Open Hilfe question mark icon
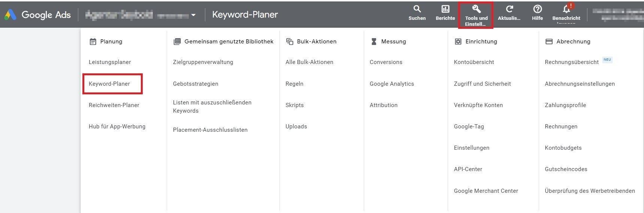 click(x=537, y=9)
